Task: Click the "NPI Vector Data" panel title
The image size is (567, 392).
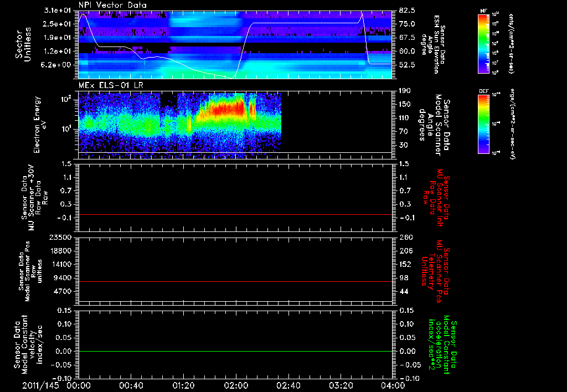Action: coord(112,5)
